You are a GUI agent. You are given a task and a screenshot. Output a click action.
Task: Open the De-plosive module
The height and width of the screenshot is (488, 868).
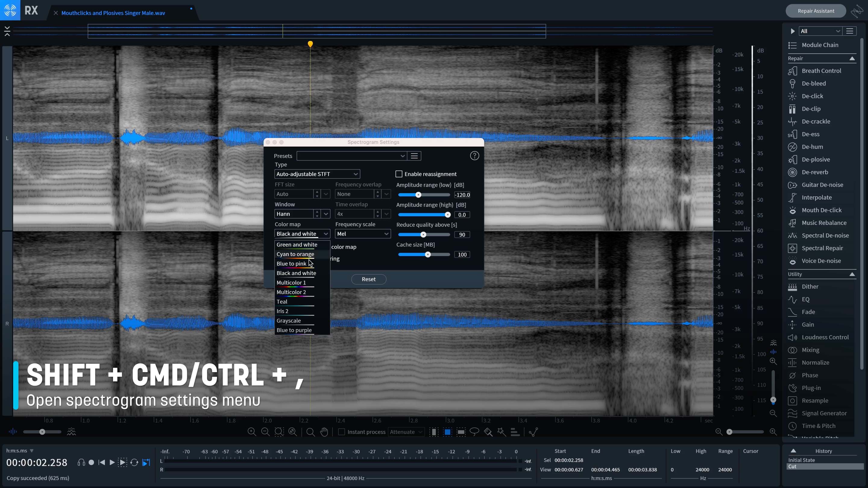816,160
